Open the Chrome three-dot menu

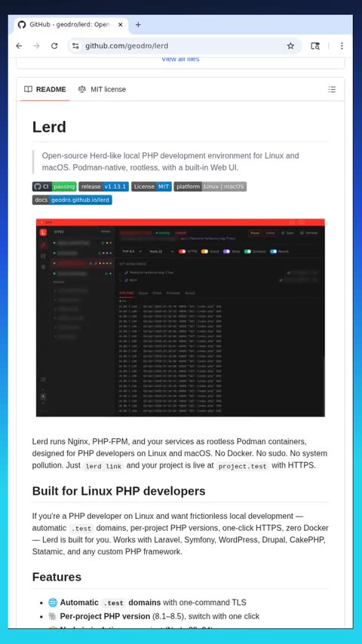(342, 46)
